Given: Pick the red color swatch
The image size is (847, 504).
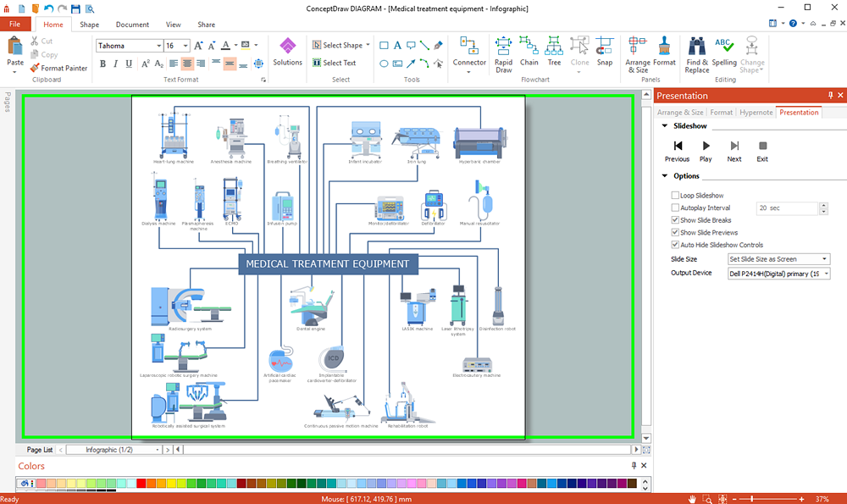Looking at the screenshot, I should point(141,484).
